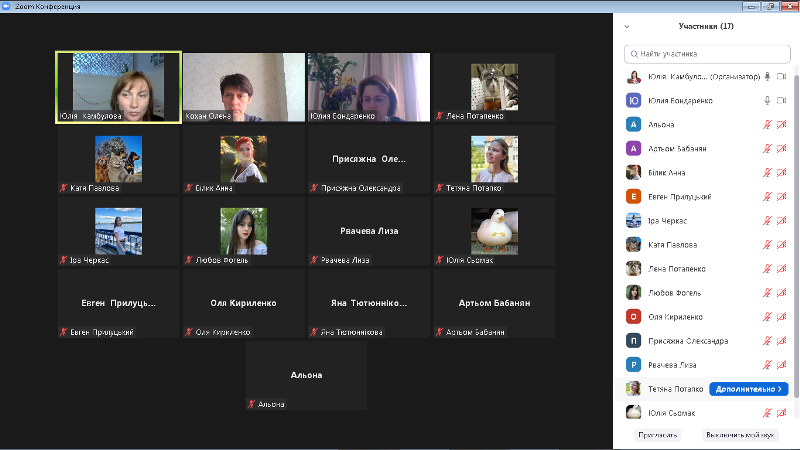Select Юлія Камбулова organizer row in participants list

(x=704, y=77)
